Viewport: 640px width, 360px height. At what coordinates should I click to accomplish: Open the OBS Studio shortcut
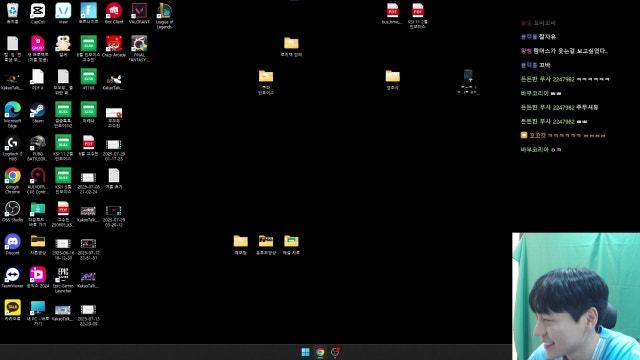pyautogui.click(x=13, y=211)
